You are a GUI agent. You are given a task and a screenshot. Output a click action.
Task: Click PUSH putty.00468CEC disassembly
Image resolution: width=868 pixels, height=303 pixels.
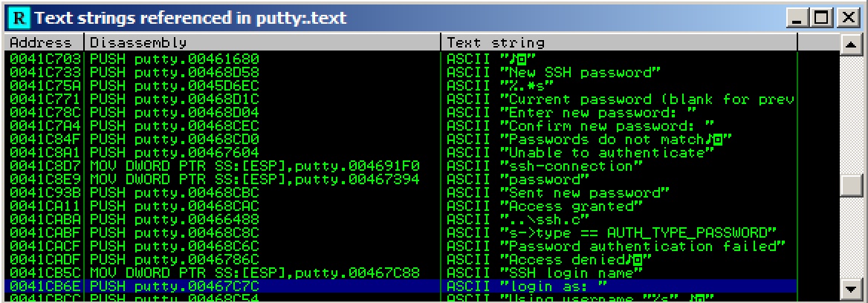coord(175,126)
